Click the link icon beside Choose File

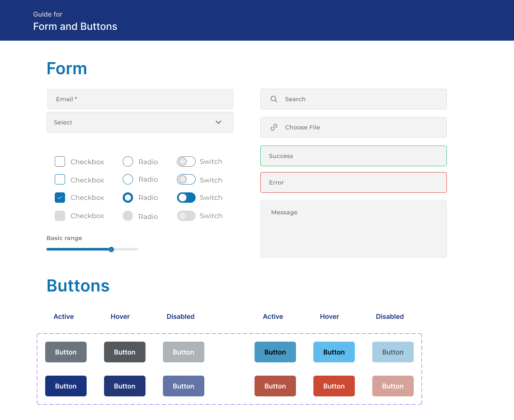pos(274,127)
